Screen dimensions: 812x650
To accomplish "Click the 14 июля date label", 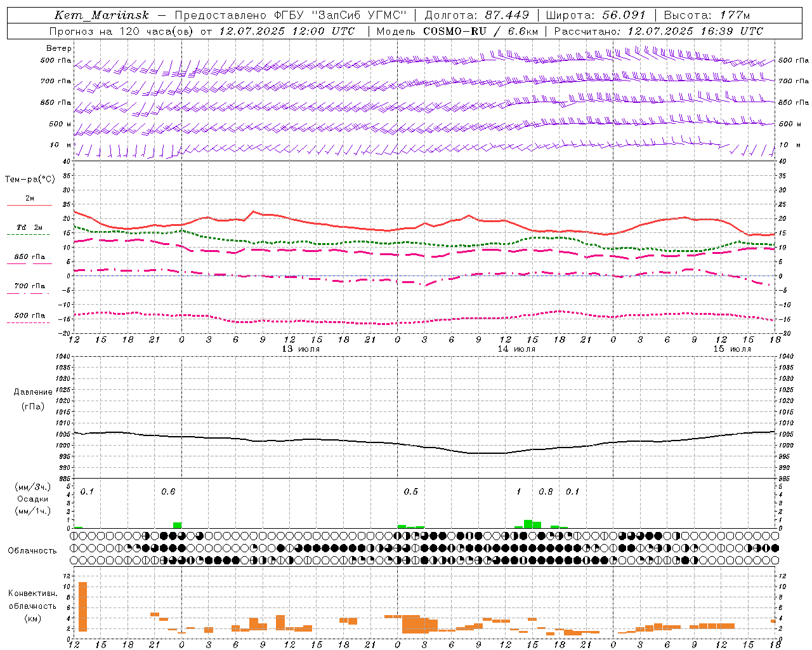I will point(516,349).
